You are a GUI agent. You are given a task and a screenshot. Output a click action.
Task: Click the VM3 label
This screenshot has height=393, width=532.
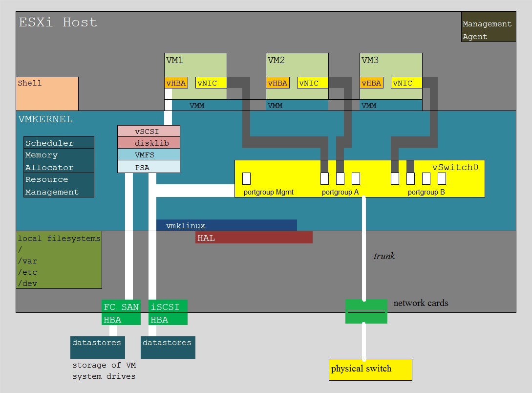(370, 60)
